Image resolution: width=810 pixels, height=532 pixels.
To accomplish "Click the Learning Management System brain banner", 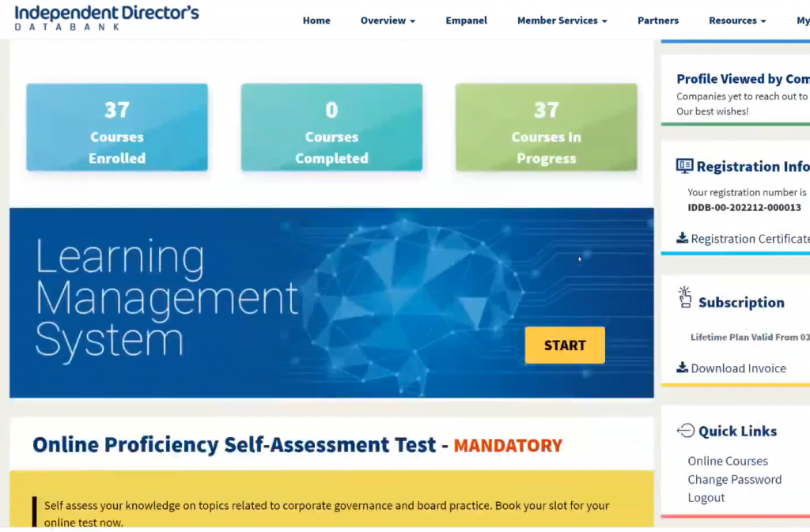I will pos(331,303).
